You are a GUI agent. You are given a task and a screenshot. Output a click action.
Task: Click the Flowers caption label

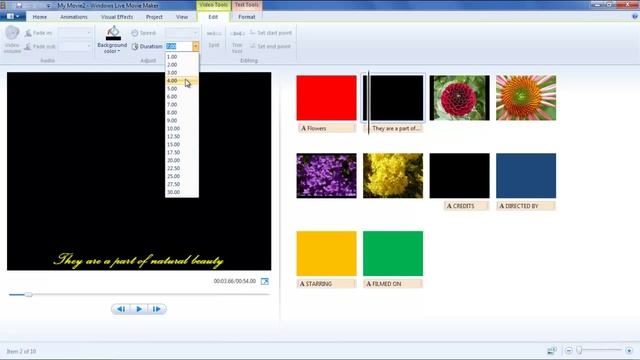[327, 128]
